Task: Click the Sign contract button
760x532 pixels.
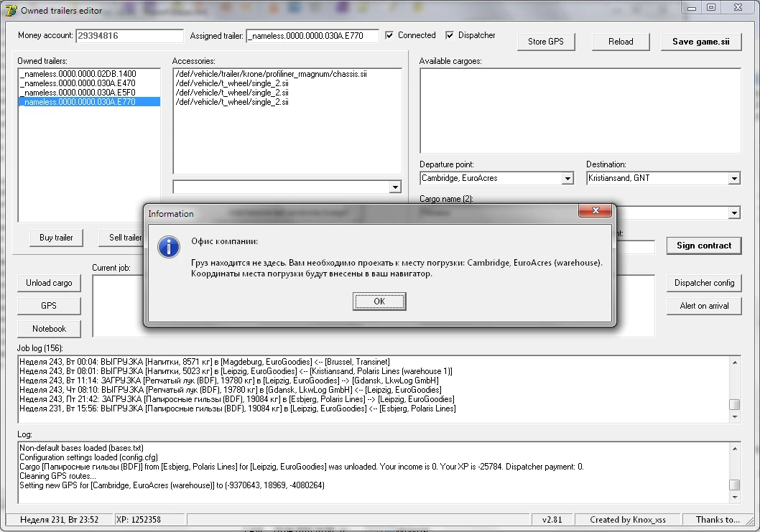Action: pyautogui.click(x=704, y=246)
